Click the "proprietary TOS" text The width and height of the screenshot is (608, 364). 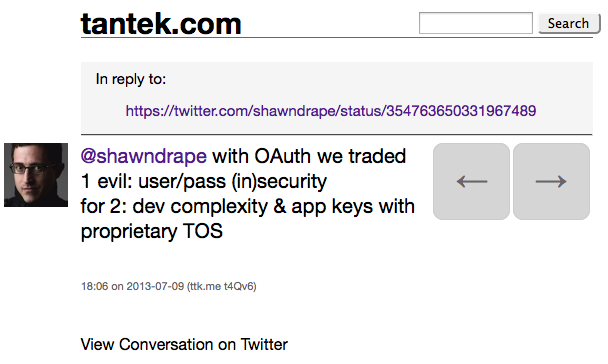pyautogui.click(x=152, y=231)
